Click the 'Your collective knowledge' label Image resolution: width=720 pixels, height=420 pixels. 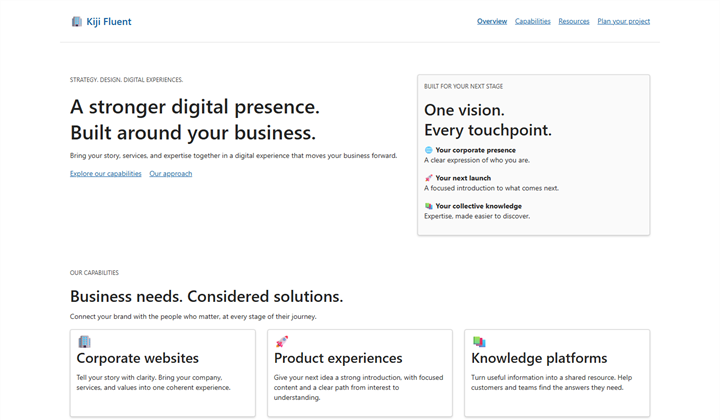(478, 206)
